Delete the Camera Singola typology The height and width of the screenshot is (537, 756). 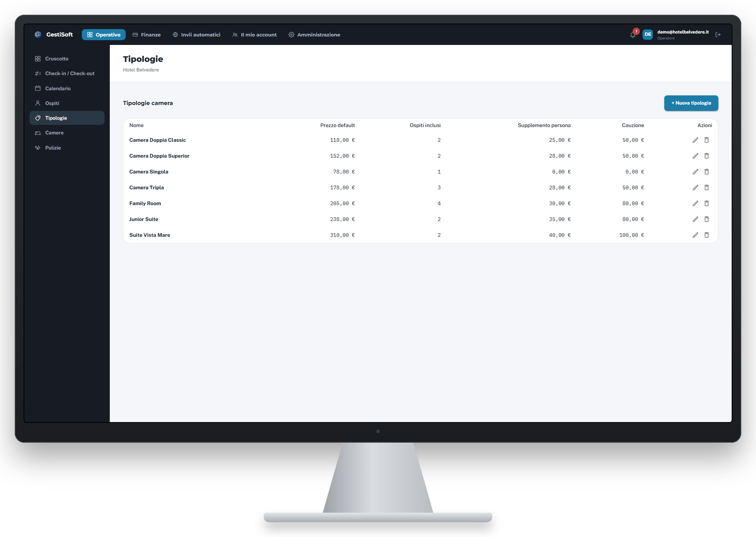coord(707,172)
